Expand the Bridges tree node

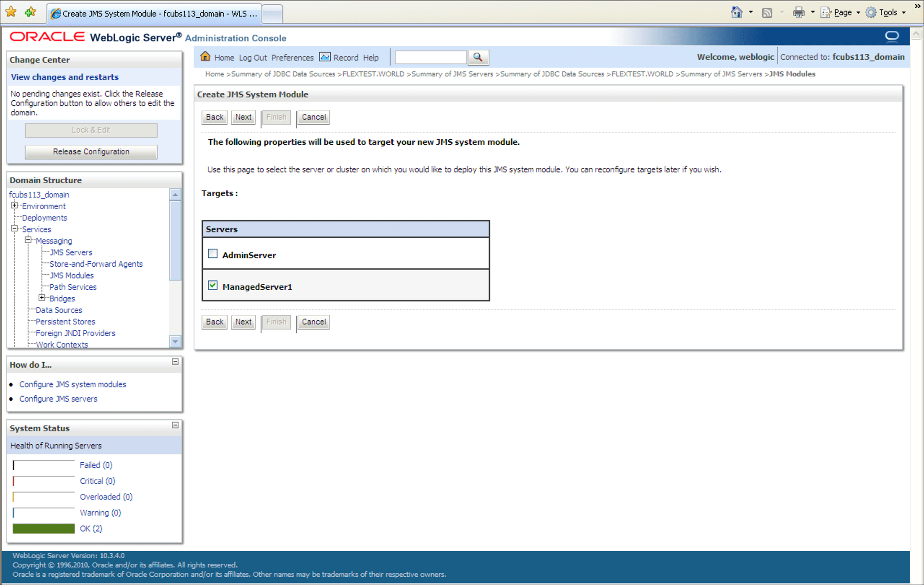point(42,297)
